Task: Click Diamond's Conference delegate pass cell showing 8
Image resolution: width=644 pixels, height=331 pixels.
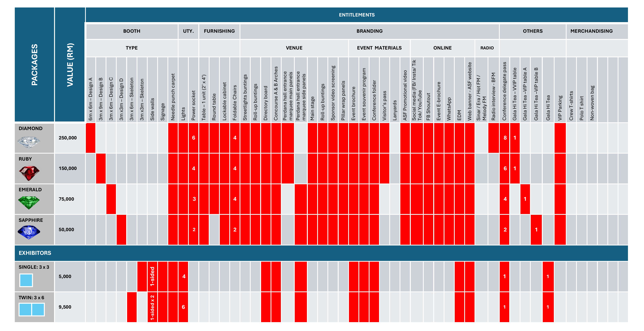Action: [x=505, y=138]
